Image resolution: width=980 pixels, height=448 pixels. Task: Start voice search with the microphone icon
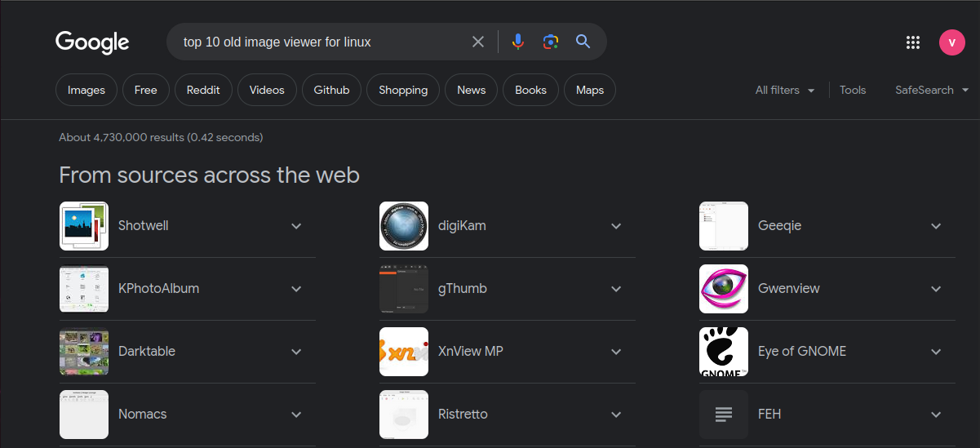(517, 42)
